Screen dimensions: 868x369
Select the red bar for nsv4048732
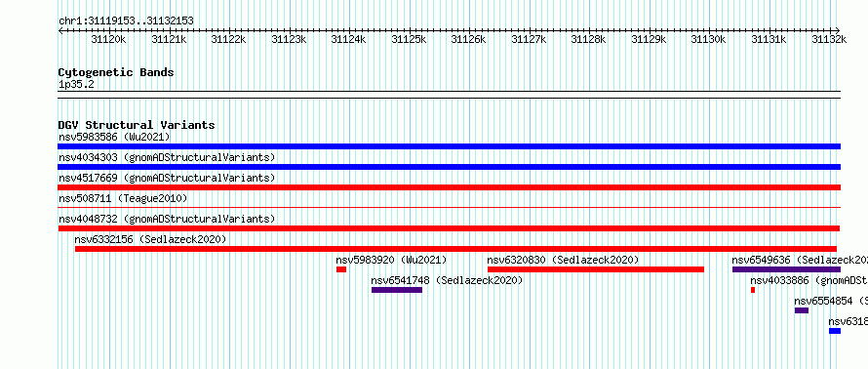point(449,228)
